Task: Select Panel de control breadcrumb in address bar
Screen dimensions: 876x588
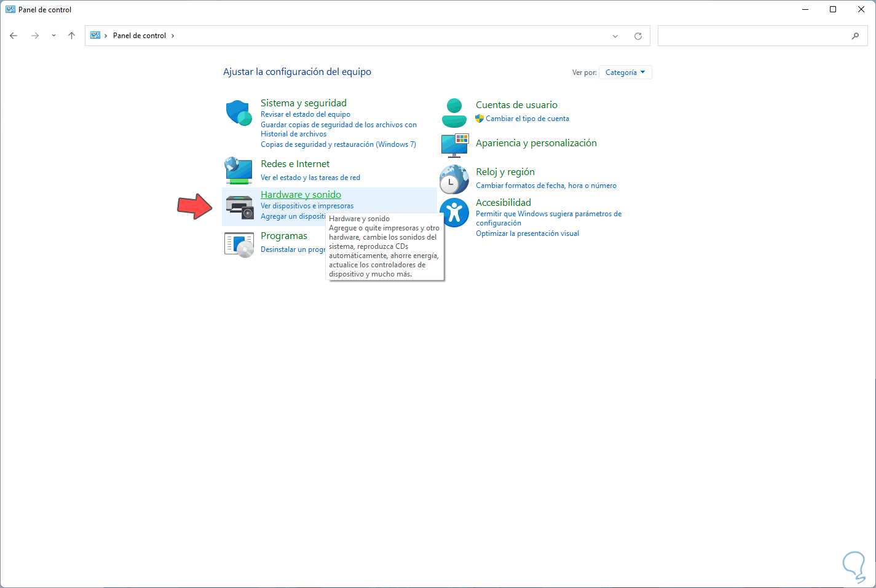Action: point(140,36)
